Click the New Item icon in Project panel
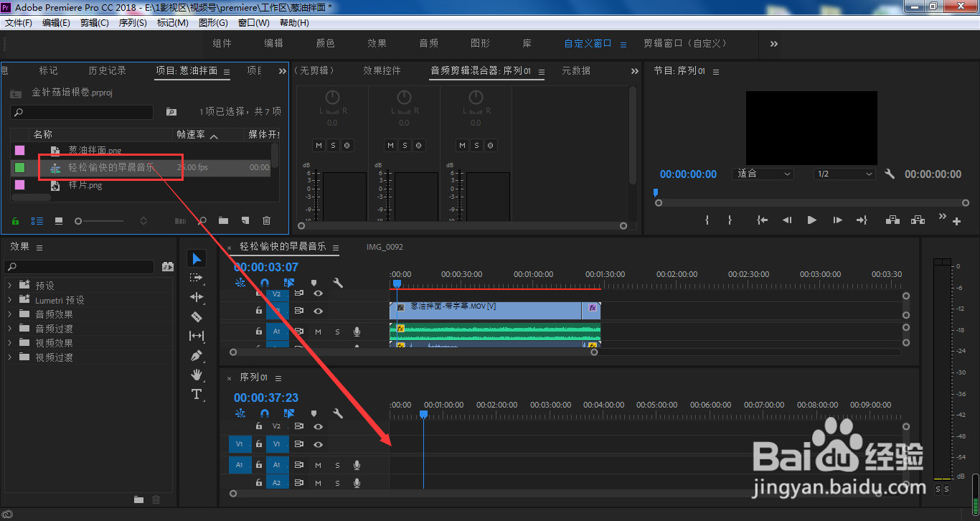 pyautogui.click(x=245, y=221)
